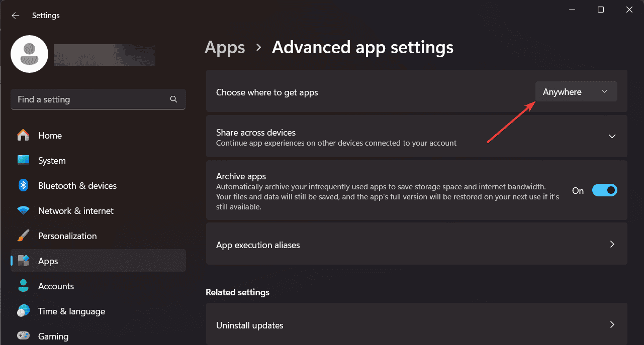Turn off the Archive apps toggle

[x=604, y=190]
